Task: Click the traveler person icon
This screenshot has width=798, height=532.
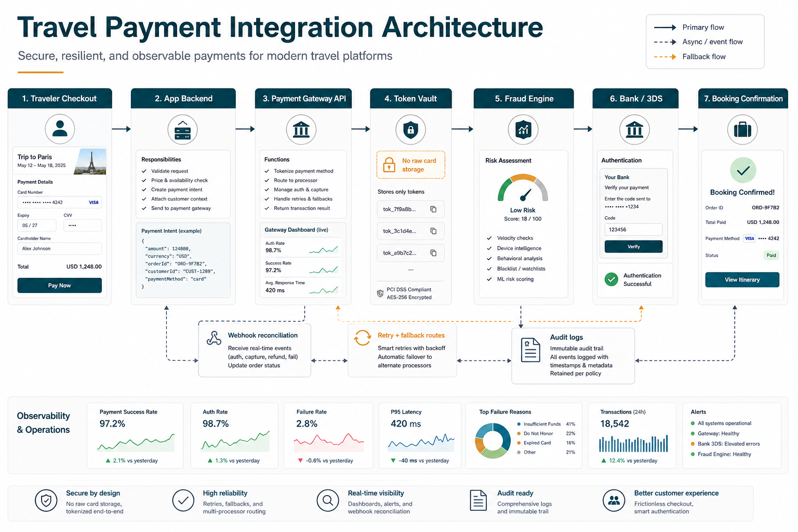Action: pyautogui.click(x=60, y=129)
